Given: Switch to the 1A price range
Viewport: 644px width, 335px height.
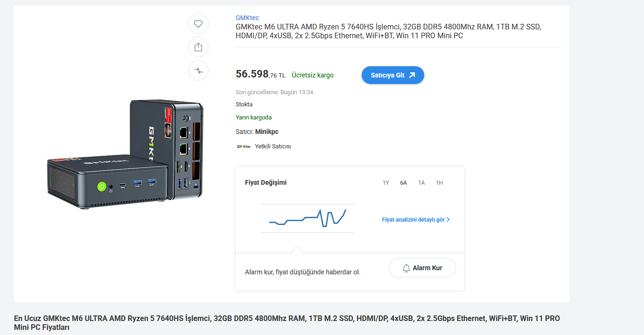Looking at the screenshot, I should (421, 183).
